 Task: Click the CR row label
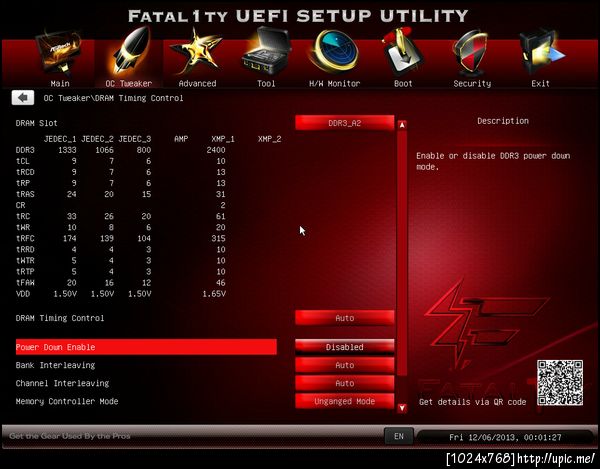(20, 205)
